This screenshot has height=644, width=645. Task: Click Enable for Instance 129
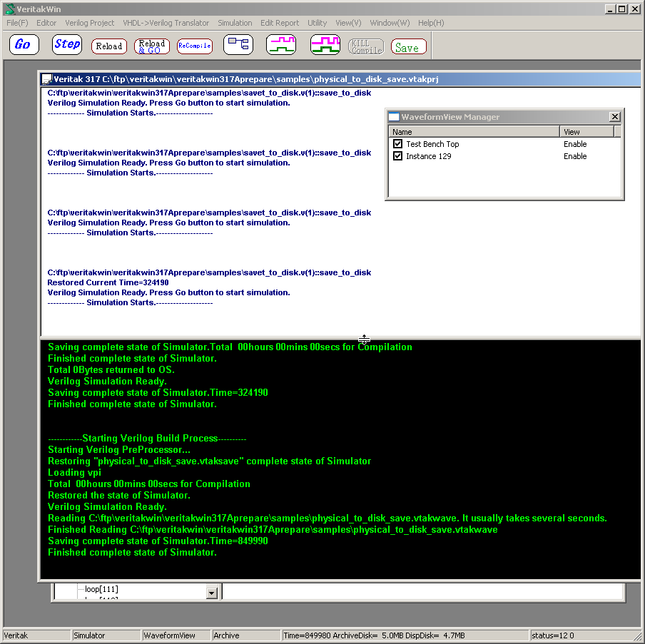574,156
